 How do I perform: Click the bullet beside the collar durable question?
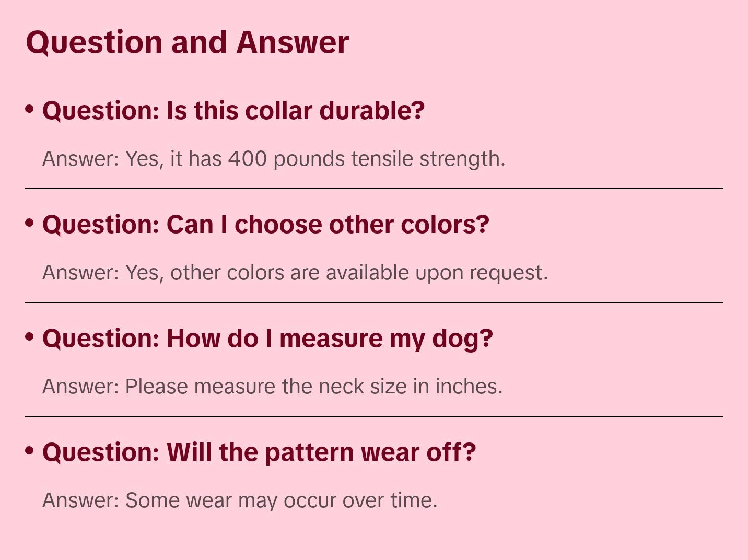click(30, 109)
